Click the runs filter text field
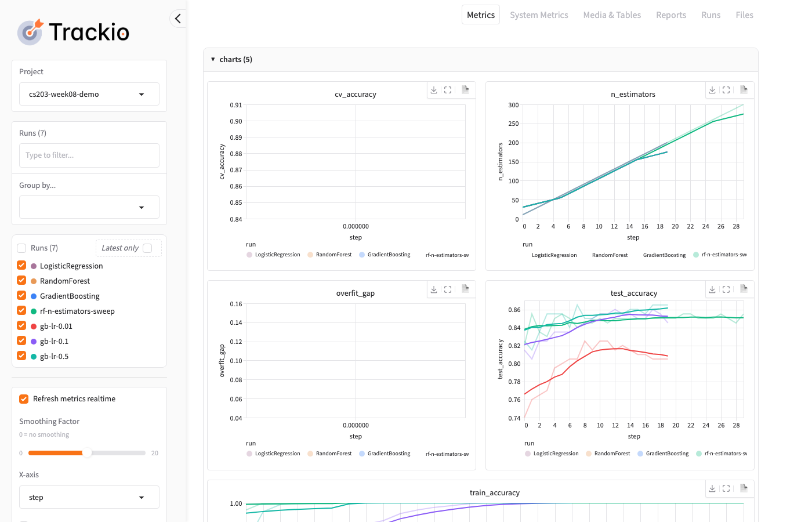 pyautogui.click(x=89, y=155)
